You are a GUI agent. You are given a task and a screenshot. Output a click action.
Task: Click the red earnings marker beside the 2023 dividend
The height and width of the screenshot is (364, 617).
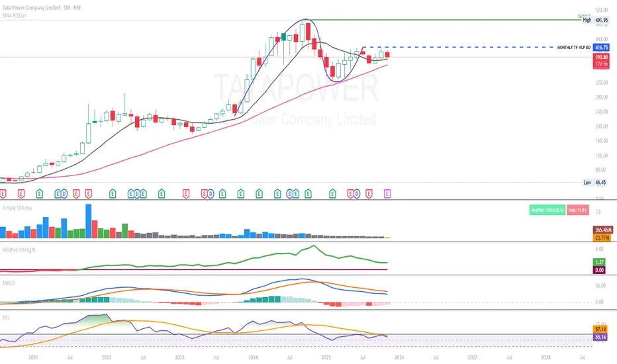[x=204, y=194]
